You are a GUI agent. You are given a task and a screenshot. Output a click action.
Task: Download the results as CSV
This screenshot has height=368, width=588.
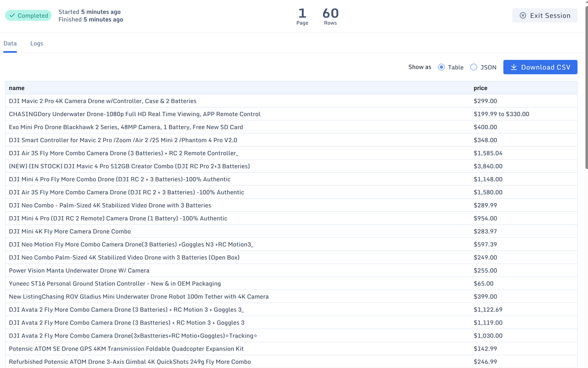coord(540,67)
